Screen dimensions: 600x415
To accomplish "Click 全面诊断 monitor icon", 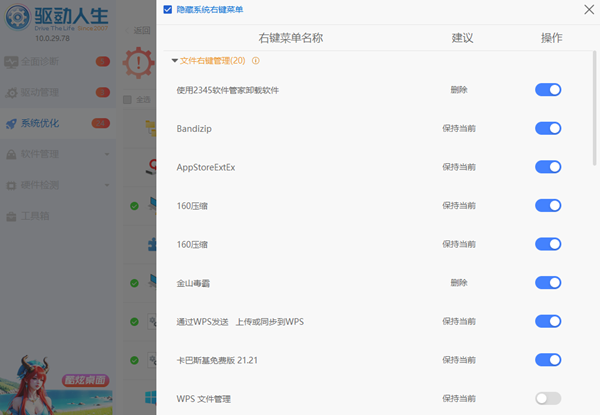I will (x=11, y=62).
